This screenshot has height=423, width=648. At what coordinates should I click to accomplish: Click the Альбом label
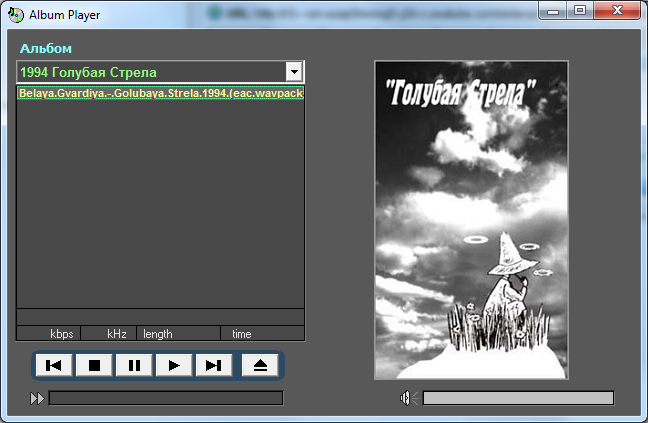point(46,49)
